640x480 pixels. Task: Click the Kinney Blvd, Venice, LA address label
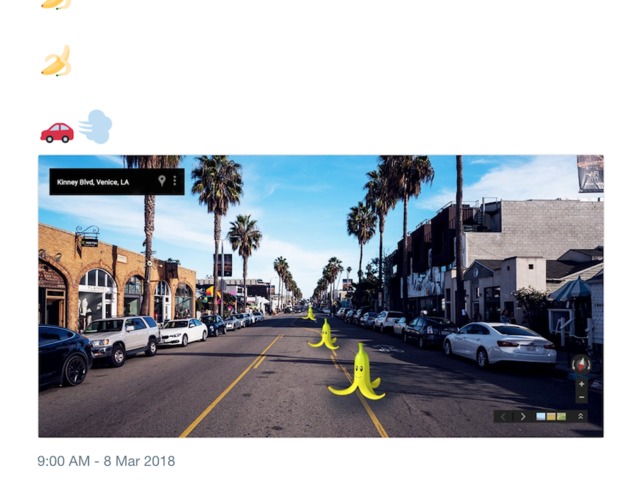click(93, 182)
